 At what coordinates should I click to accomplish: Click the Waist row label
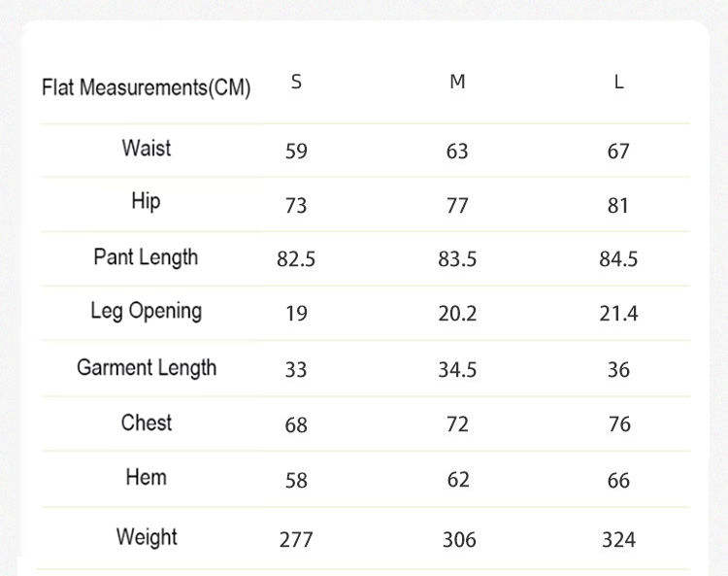click(147, 149)
